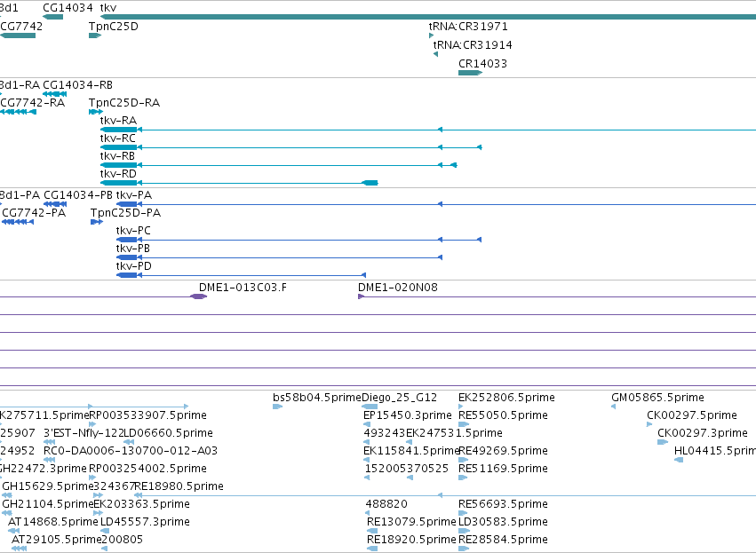The image size is (756, 553).
Task: Select the TpnC25D-RA transcript label
Action: (124, 103)
